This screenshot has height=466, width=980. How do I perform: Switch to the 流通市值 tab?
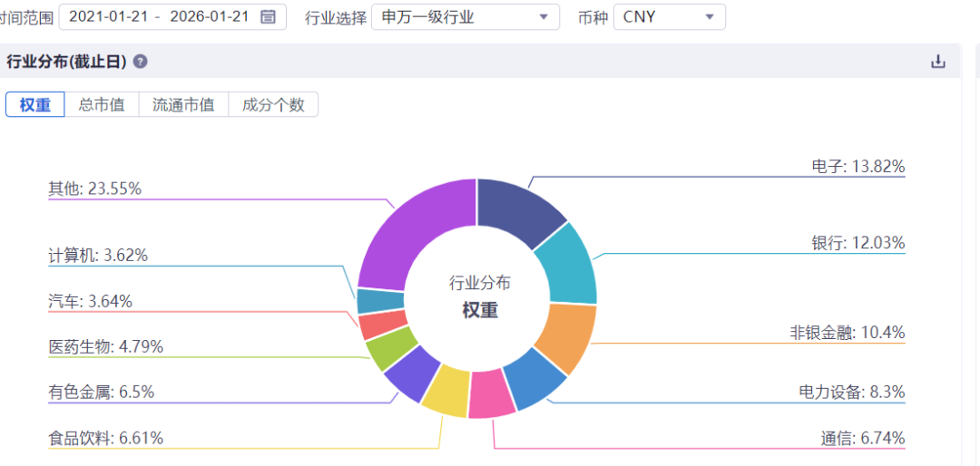click(x=183, y=104)
